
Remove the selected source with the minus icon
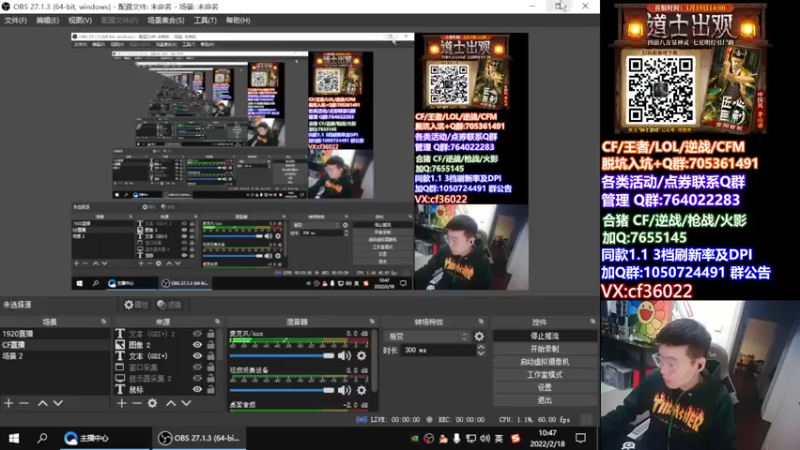[x=137, y=404]
